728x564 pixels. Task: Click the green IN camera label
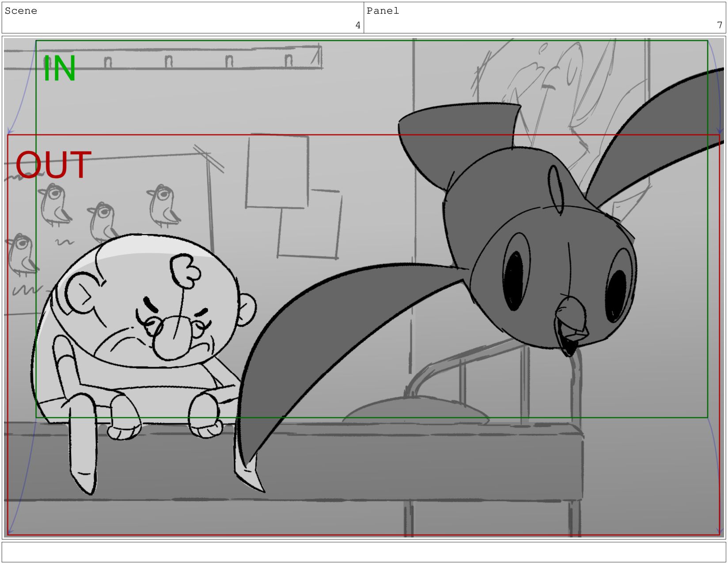click(59, 69)
